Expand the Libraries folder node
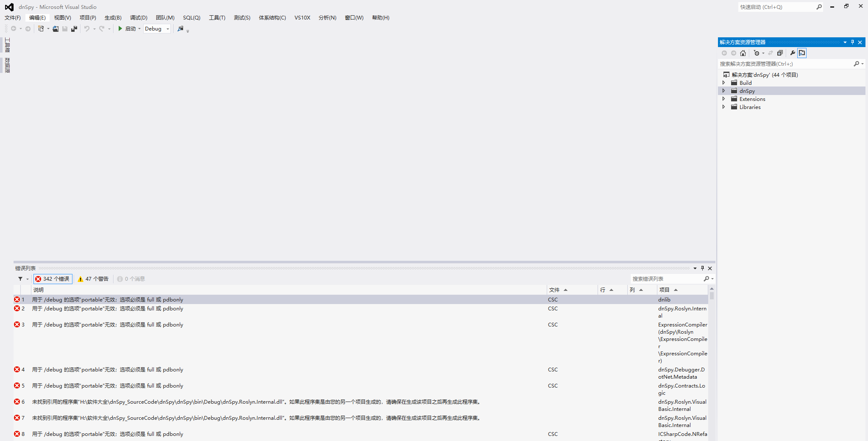Image resolution: width=868 pixels, height=441 pixels. pyautogui.click(x=723, y=107)
